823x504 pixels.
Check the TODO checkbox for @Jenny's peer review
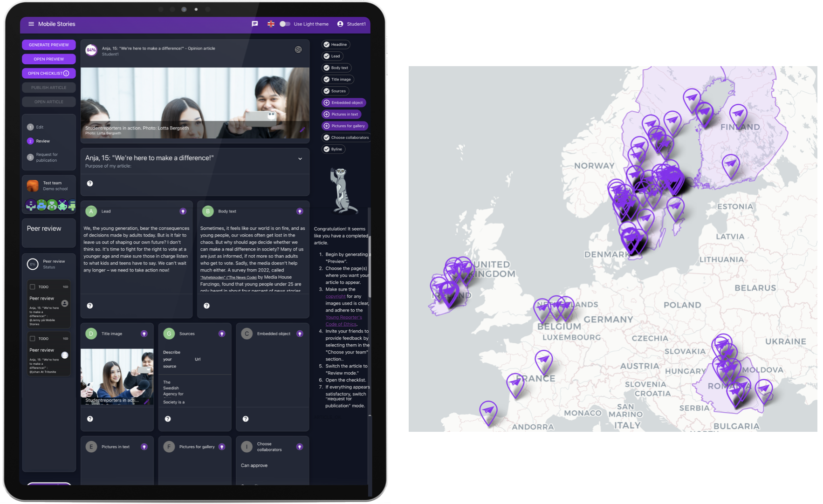(33, 287)
